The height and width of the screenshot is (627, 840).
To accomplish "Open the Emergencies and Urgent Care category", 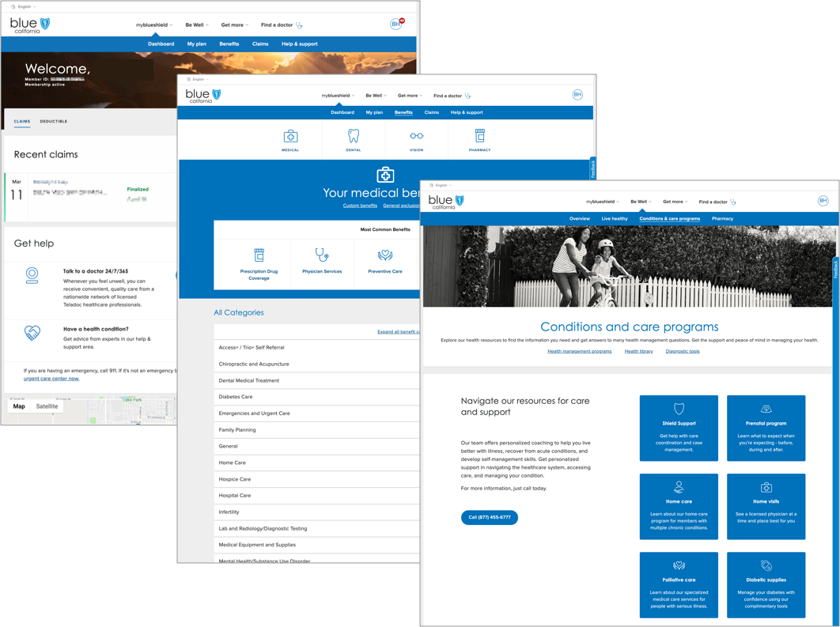I will (316, 414).
